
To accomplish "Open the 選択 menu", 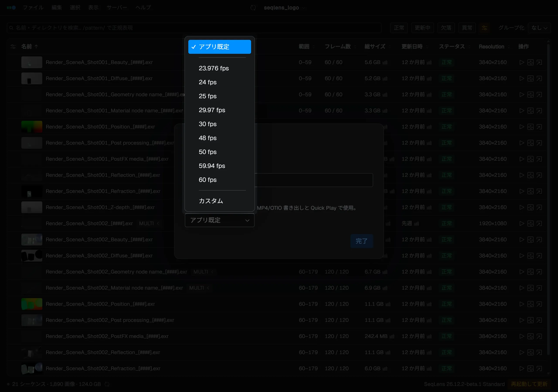I will coord(75,8).
